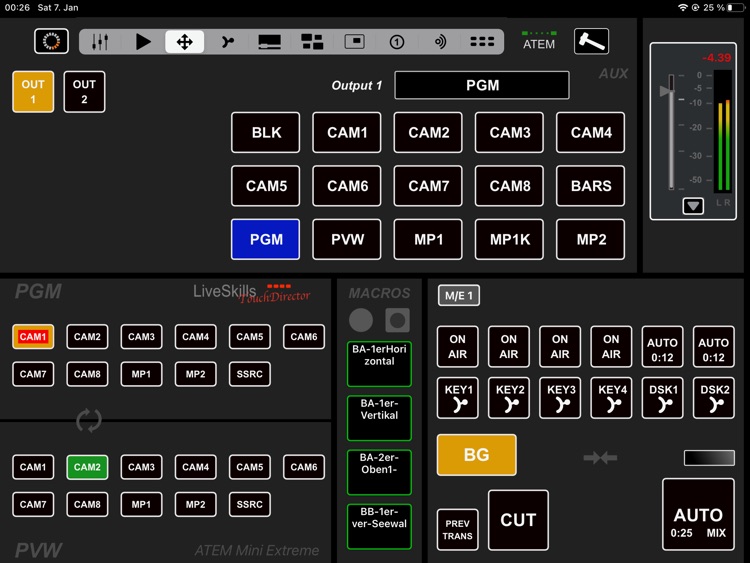Run the BA-1er-Vertikal macro
The image size is (750, 563).
379,418
